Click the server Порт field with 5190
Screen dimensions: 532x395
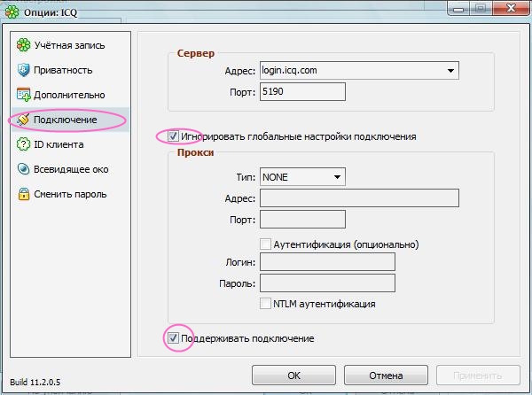click(x=302, y=91)
